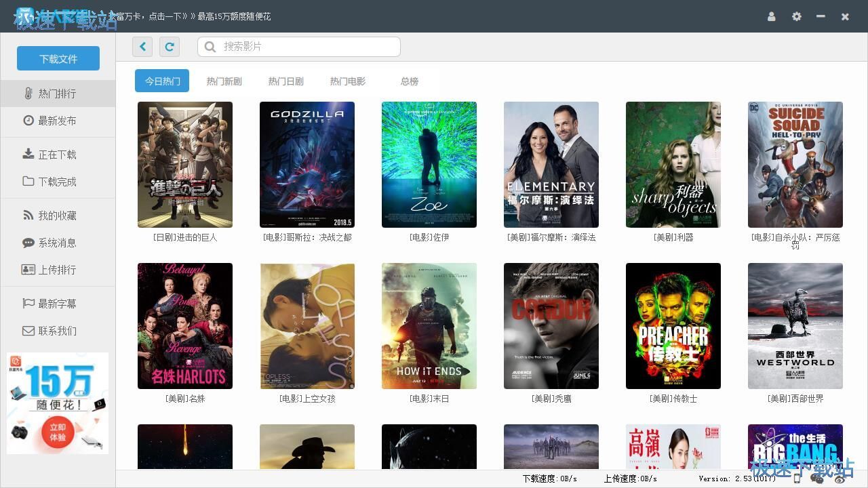Open the Elementary 福尔摩斯 poster

coord(551,165)
